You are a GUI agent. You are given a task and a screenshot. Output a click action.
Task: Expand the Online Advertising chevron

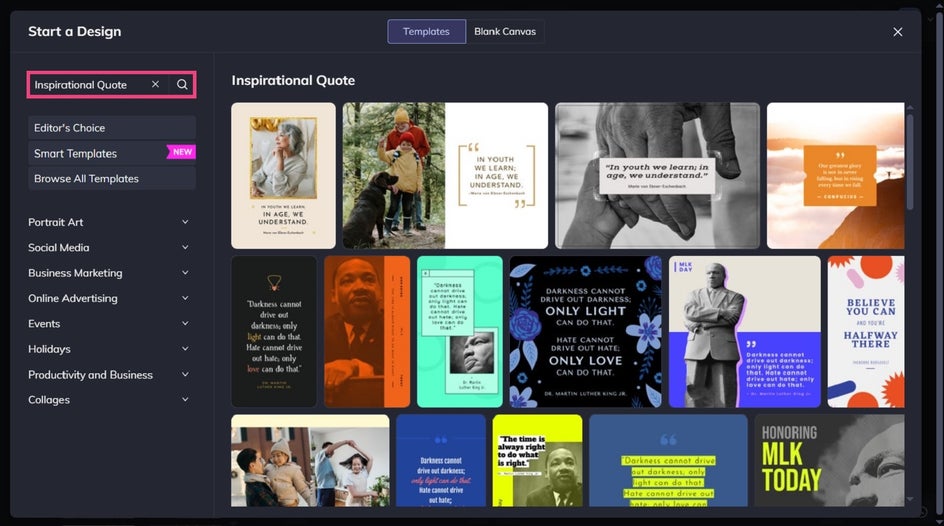[185, 298]
